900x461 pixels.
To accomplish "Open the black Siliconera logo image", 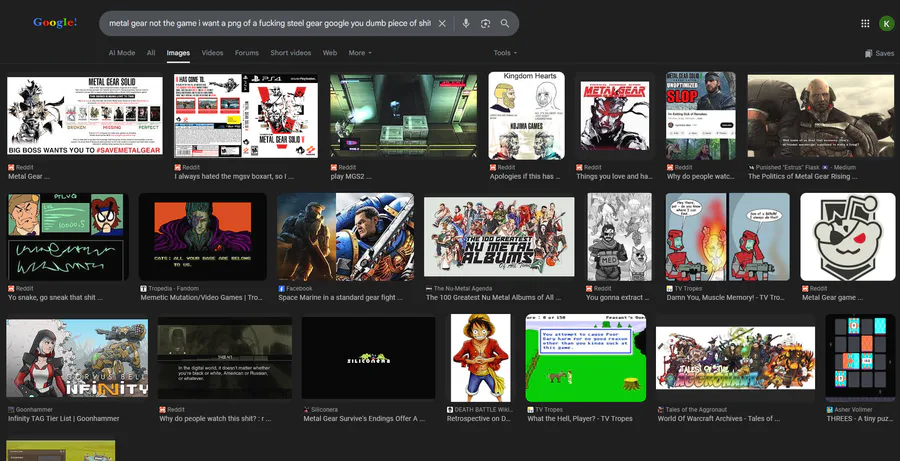I will coord(368,358).
